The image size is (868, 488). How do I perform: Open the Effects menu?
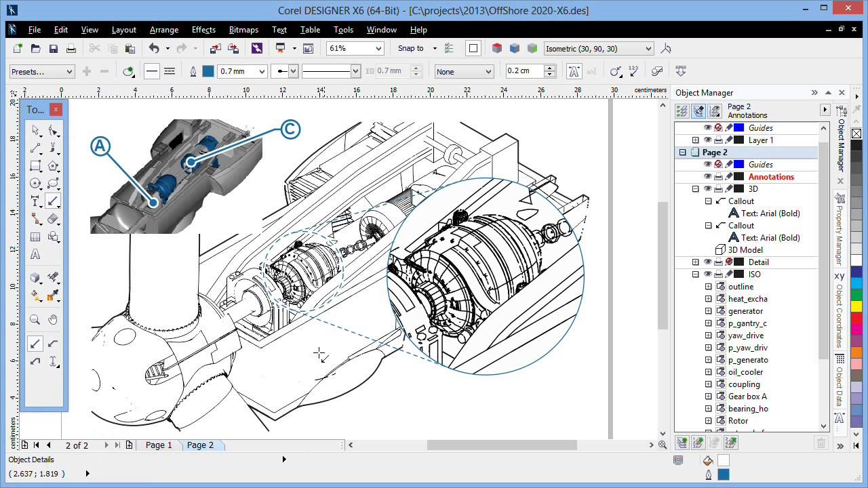[203, 30]
